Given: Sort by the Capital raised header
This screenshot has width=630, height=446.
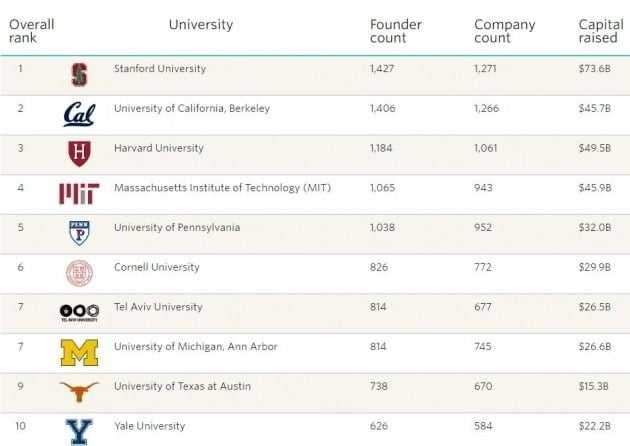Looking at the screenshot, I should tap(601, 31).
